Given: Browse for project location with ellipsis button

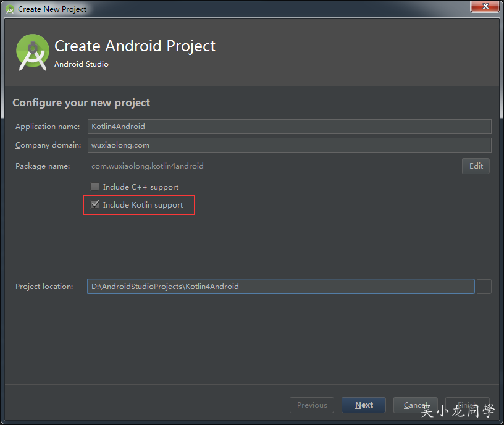Looking at the screenshot, I should pos(484,287).
